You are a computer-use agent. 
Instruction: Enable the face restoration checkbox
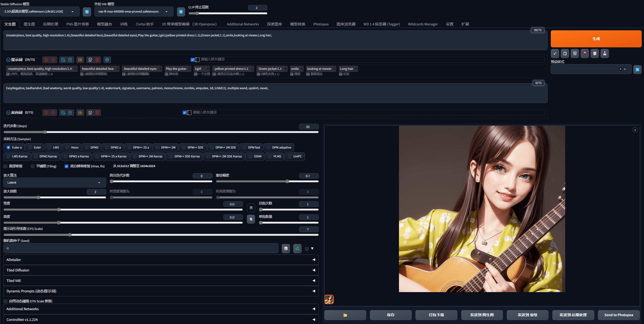[5, 166]
